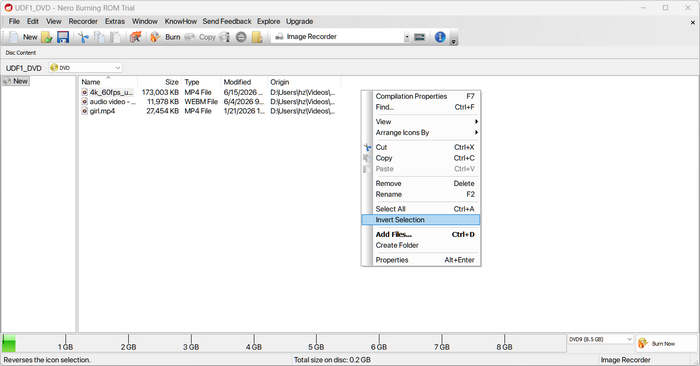700x366 pixels.
Task: Click the file icon beside girl.mp4
Action: click(84, 111)
